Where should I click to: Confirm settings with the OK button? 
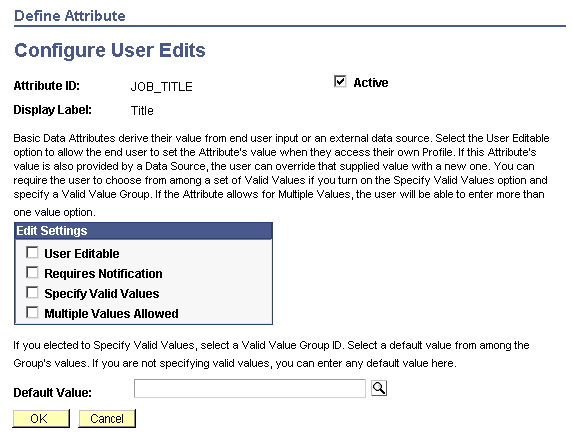(x=41, y=419)
